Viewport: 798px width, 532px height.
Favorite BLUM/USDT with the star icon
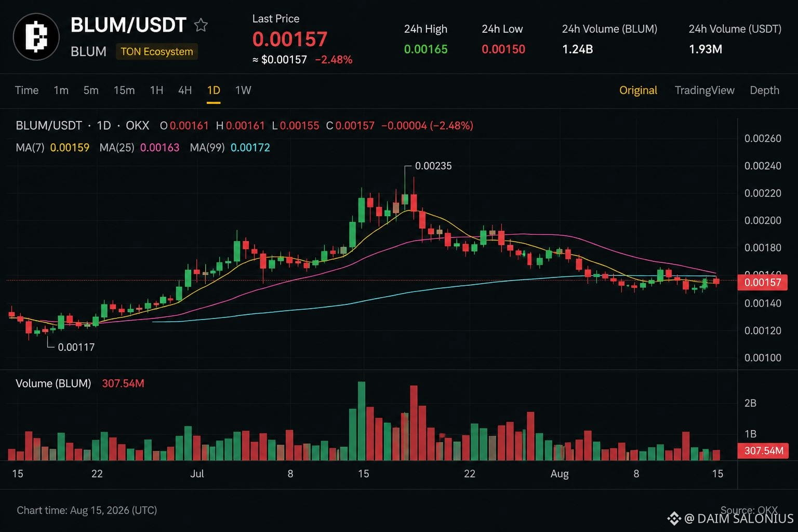coord(201,25)
